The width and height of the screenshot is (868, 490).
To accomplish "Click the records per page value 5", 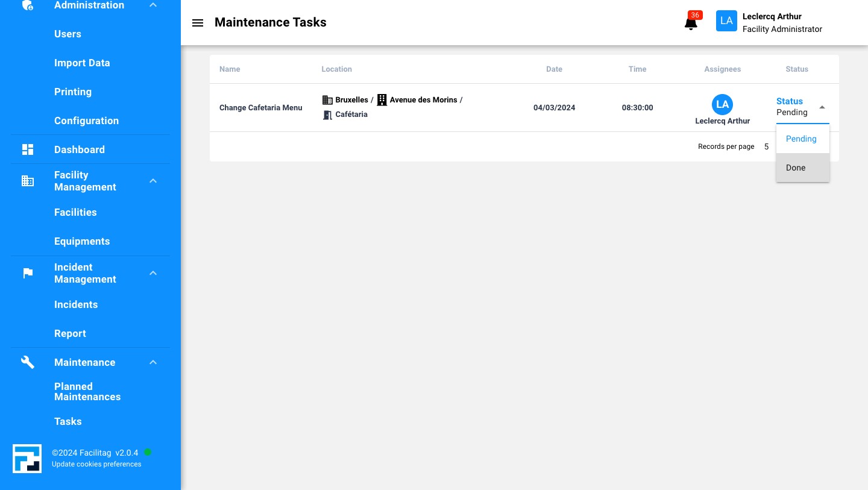I will pos(766,146).
